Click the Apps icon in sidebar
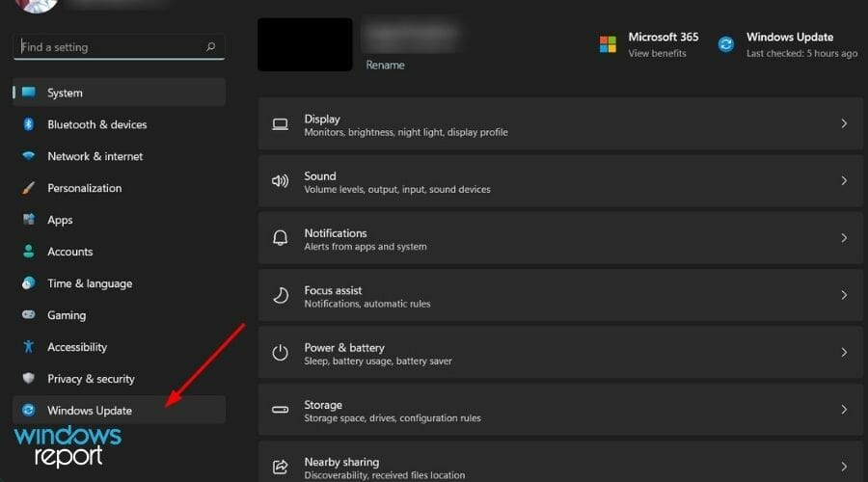The width and height of the screenshot is (868, 482). click(28, 219)
